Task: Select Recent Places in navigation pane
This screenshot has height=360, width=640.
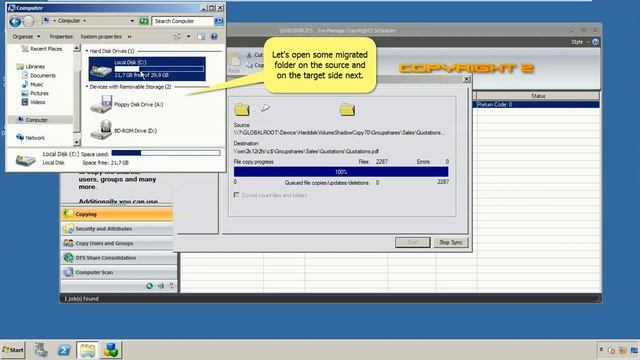Action: point(41,49)
